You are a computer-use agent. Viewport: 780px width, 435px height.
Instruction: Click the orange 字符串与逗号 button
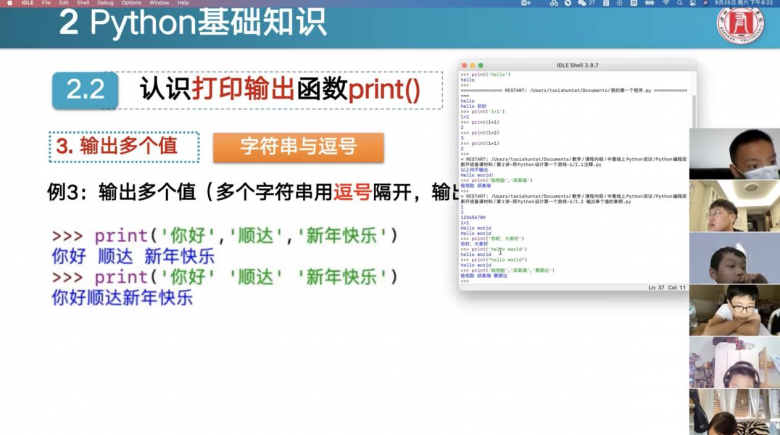[x=298, y=147]
